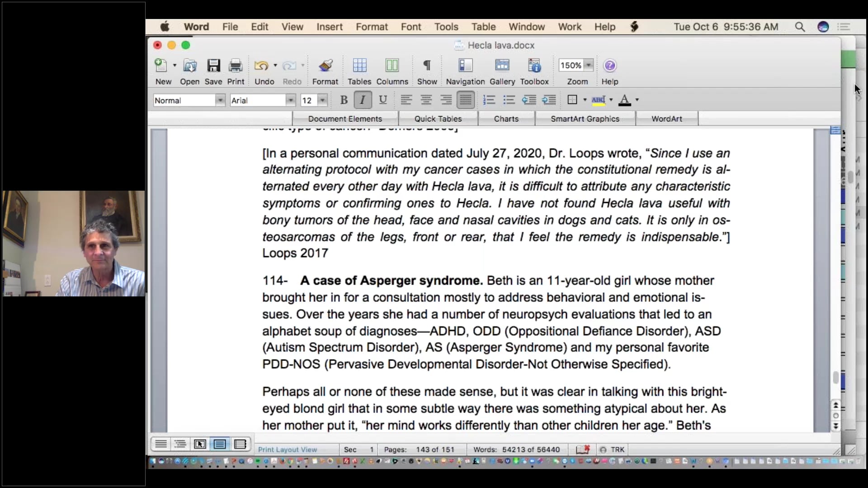Open Spotlight search in menu bar

tap(800, 27)
